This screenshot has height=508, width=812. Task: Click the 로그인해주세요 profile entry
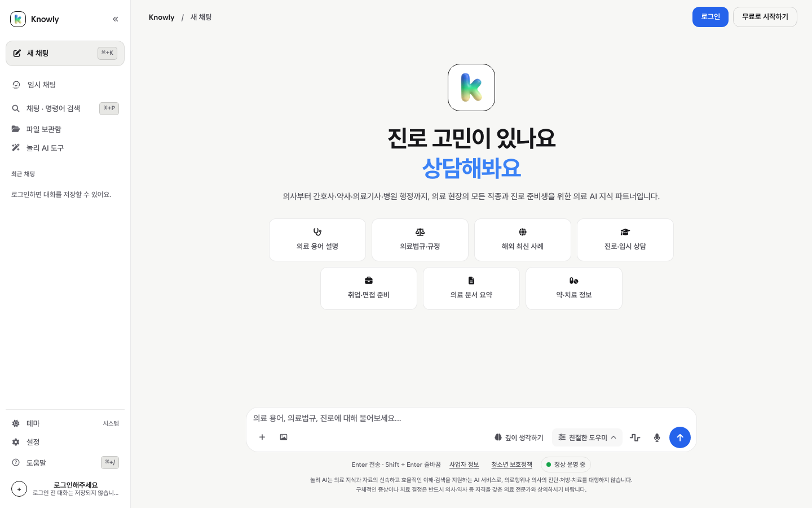[x=65, y=489]
